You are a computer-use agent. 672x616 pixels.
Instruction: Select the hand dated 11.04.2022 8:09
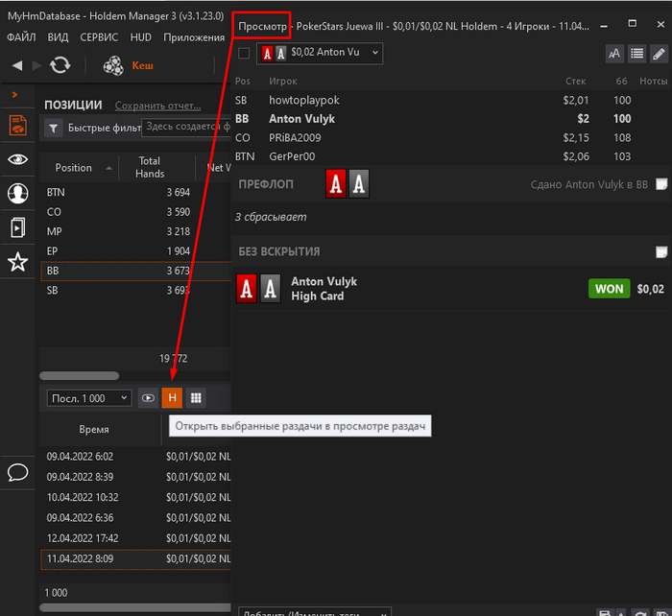click(135, 559)
